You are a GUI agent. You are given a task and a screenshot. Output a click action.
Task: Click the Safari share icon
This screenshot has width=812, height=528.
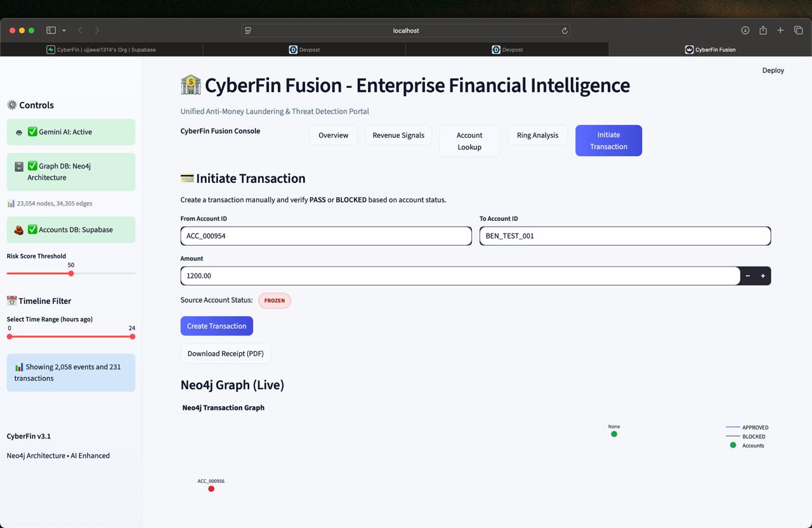[x=763, y=30]
